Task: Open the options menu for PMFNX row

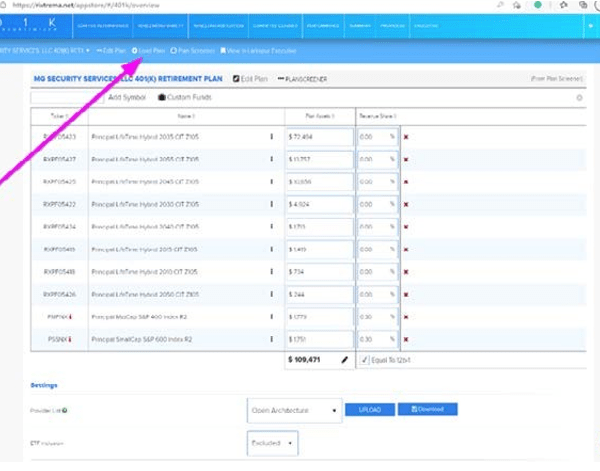Action: coord(271,317)
